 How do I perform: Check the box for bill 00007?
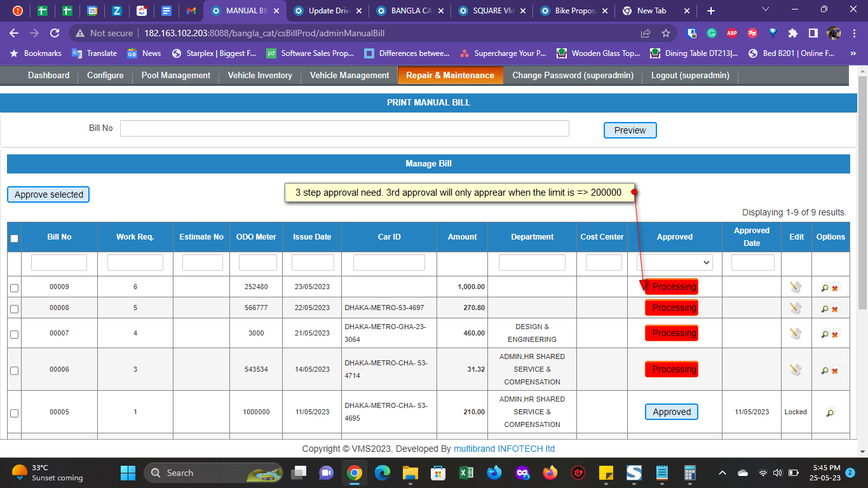point(15,334)
